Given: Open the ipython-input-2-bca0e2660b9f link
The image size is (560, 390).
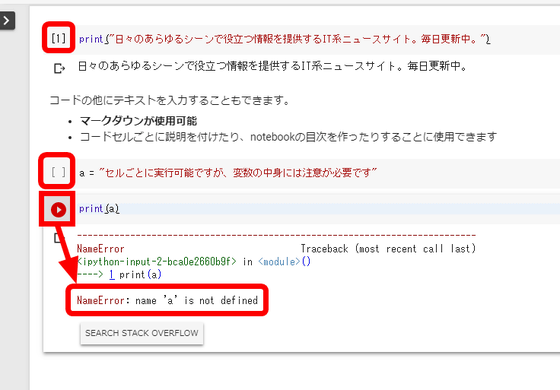Looking at the screenshot, I should click(156, 261).
